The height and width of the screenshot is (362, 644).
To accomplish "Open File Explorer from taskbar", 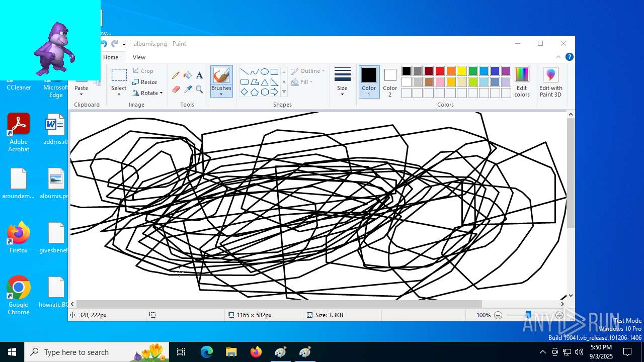I will [231, 352].
